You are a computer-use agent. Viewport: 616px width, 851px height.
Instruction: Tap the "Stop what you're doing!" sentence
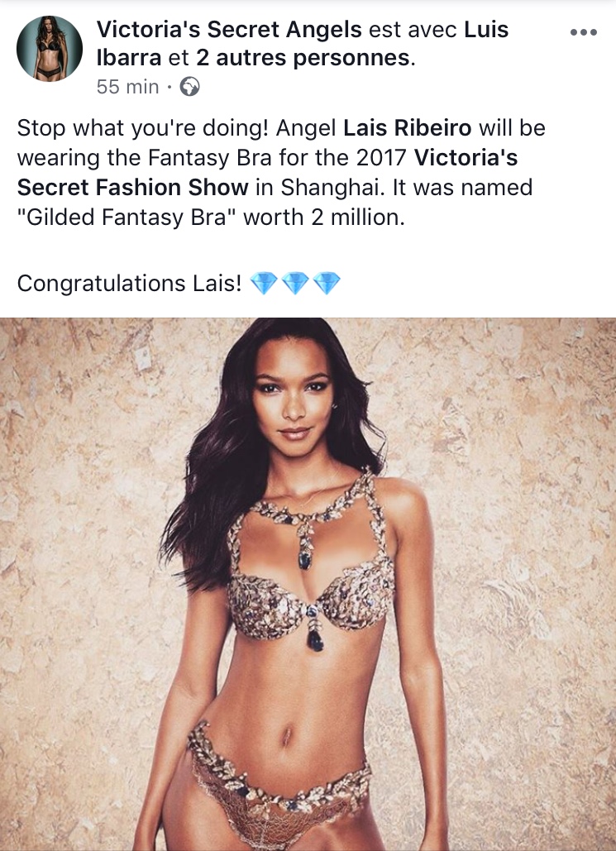(x=143, y=129)
